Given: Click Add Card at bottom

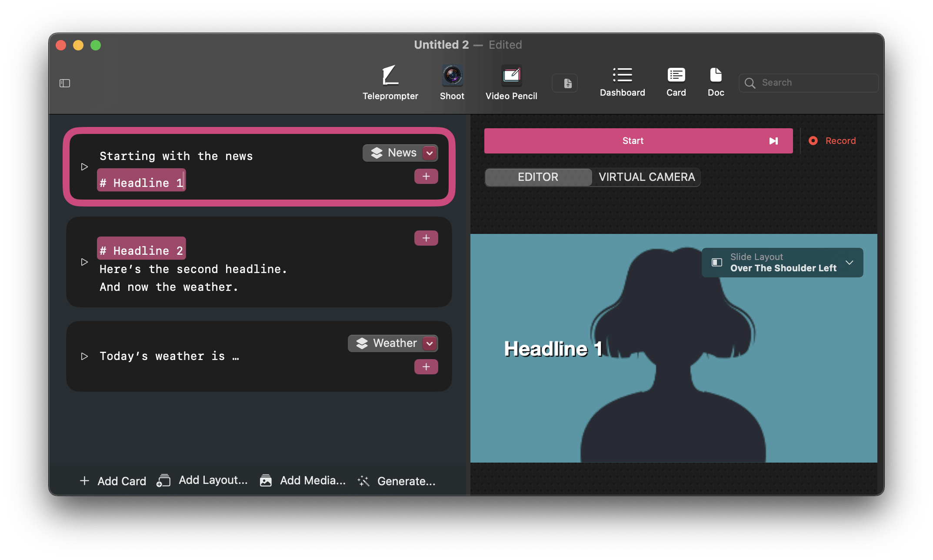Looking at the screenshot, I should click(113, 481).
